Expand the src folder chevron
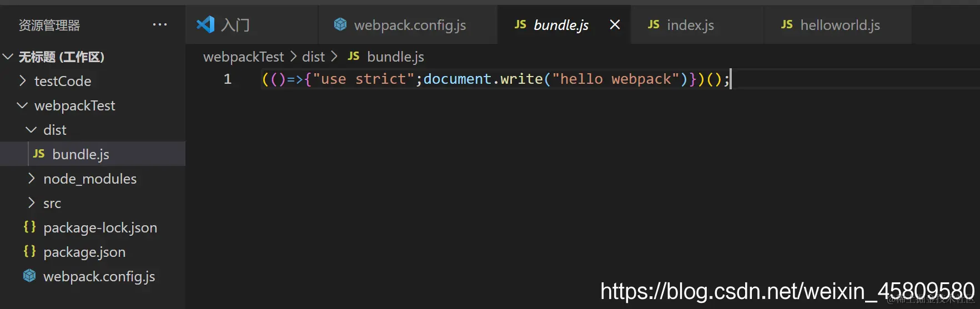Screen dimensions: 980x309 pos(32,203)
